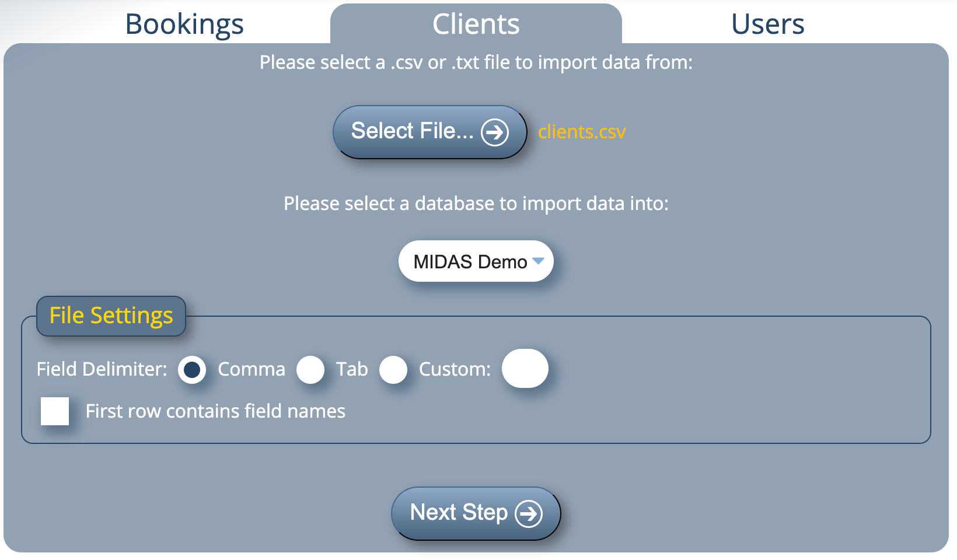Click the blue chevron beside MIDAS Demo
Viewport: 957px width, 560px height.
tap(538, 262)
